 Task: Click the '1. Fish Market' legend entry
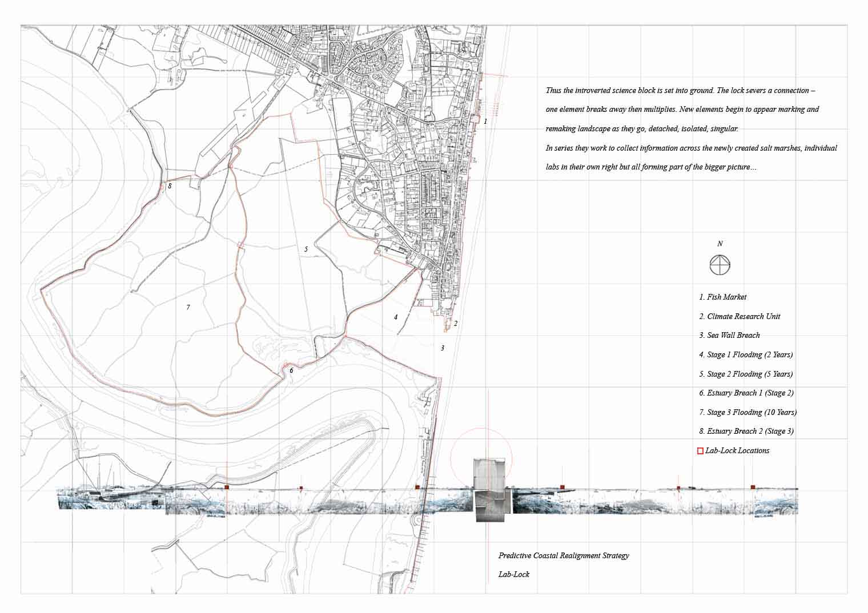pos(722,297)
